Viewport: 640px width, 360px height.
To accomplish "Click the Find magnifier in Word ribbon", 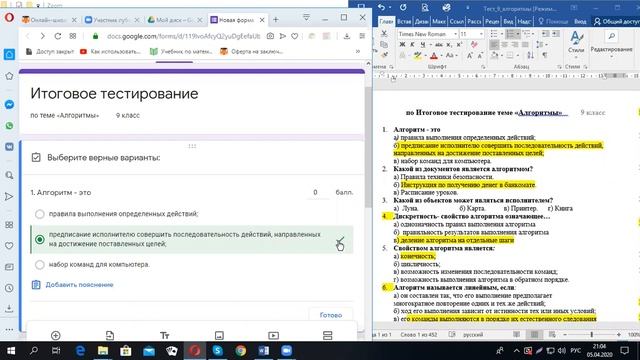I will (611, 36).
